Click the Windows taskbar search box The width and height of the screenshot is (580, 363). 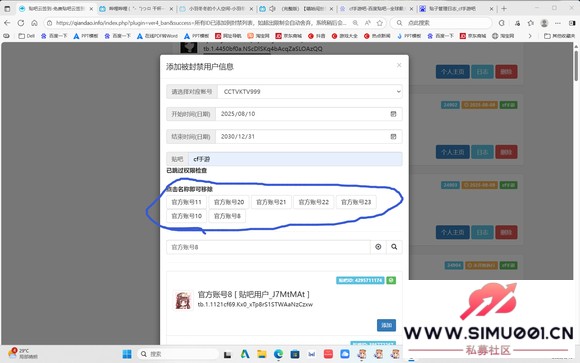[x=178, y=354]
